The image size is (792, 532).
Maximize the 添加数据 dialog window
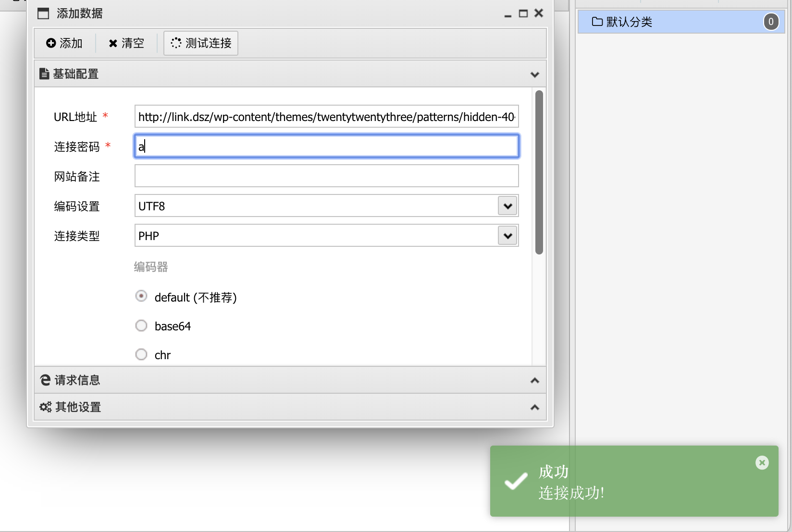coord(523,13)
